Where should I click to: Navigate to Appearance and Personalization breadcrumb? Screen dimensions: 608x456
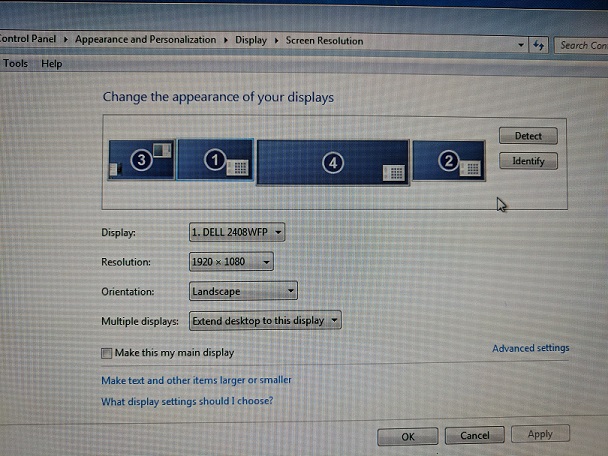(145, 40)
